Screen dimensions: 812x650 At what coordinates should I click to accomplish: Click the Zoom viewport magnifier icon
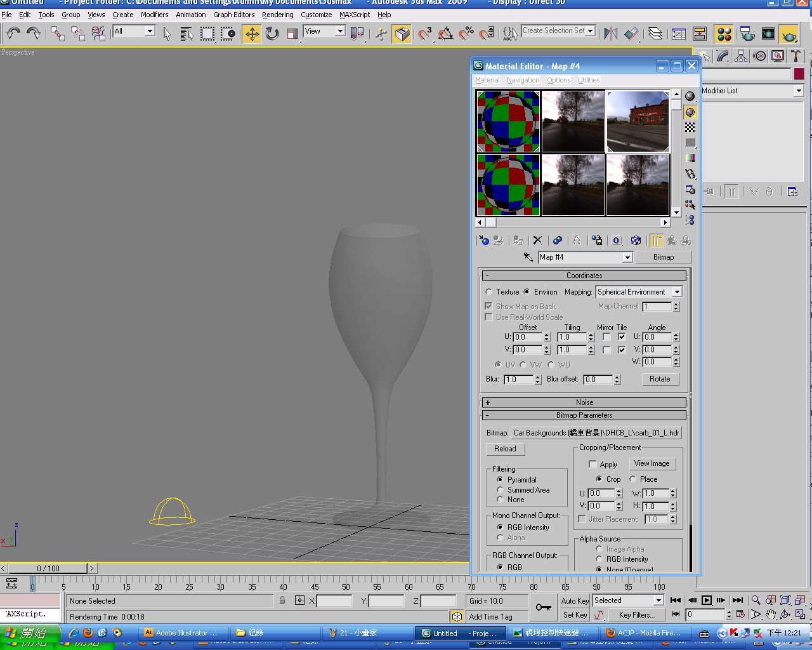tap(756, 600)
